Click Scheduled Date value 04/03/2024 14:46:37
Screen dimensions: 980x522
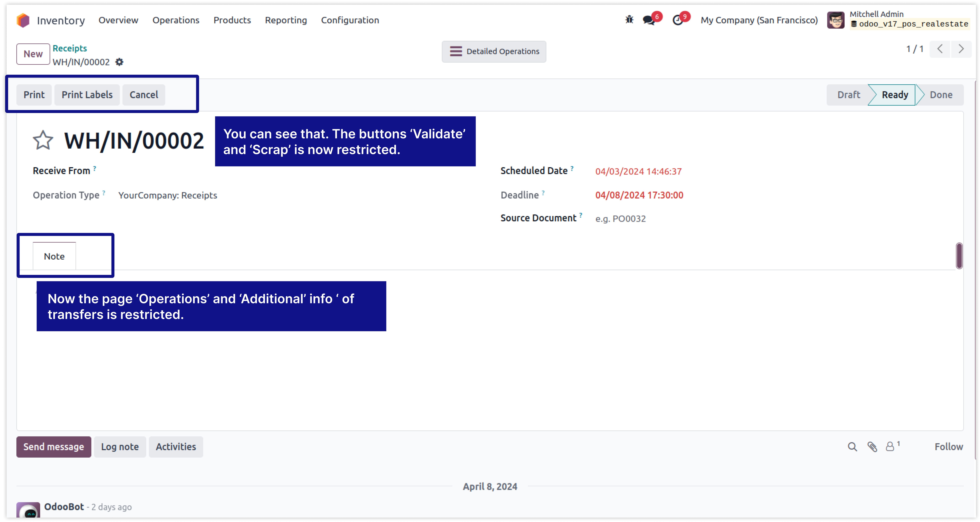coord(638,172)
